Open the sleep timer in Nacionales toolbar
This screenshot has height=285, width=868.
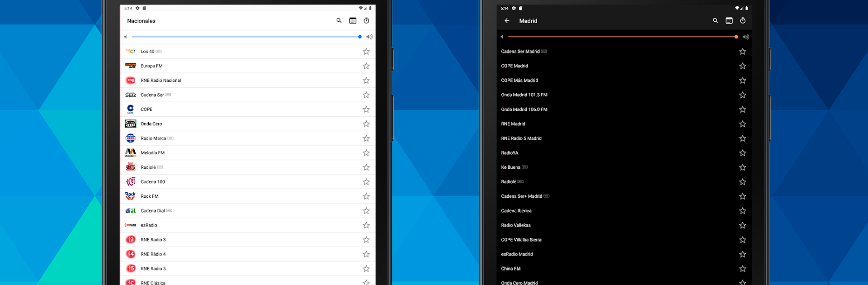click(x=366, y=21)
